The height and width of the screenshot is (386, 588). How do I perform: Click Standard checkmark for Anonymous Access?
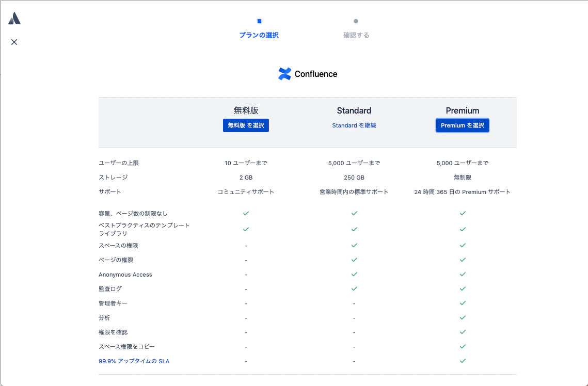click(354, 275)
